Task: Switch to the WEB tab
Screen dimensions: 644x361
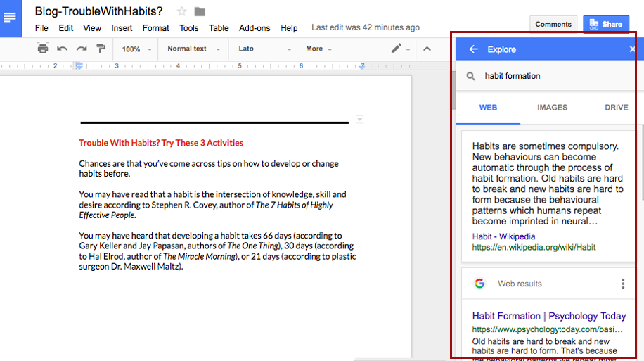Action: pos(488,107)
